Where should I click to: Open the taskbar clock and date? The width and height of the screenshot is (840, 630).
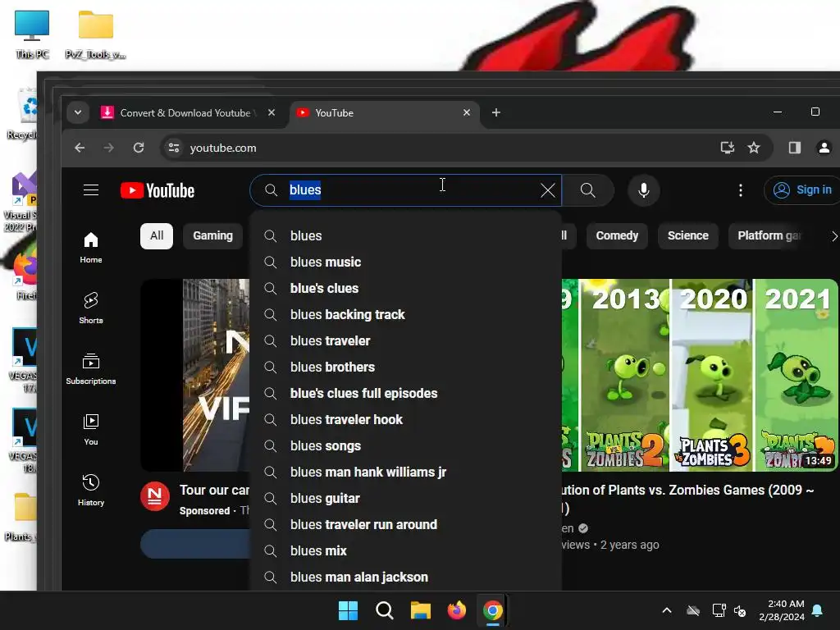click(x=782, y=610)
